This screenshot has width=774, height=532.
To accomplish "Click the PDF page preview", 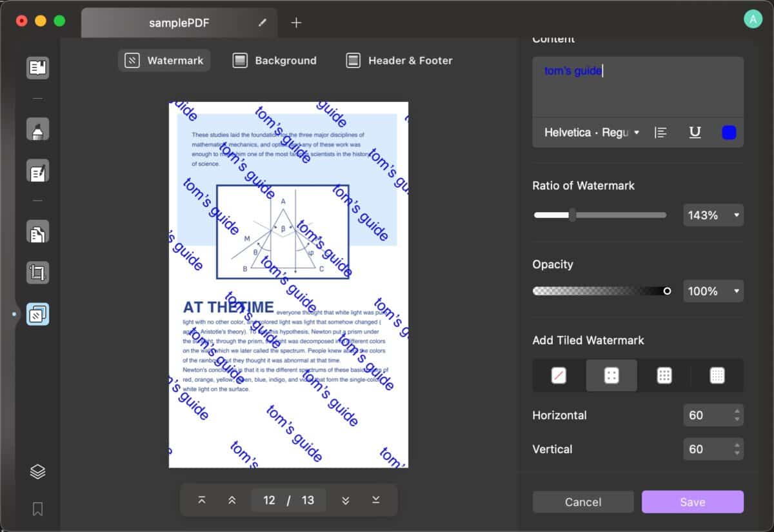I will click(x=288, y=284).
